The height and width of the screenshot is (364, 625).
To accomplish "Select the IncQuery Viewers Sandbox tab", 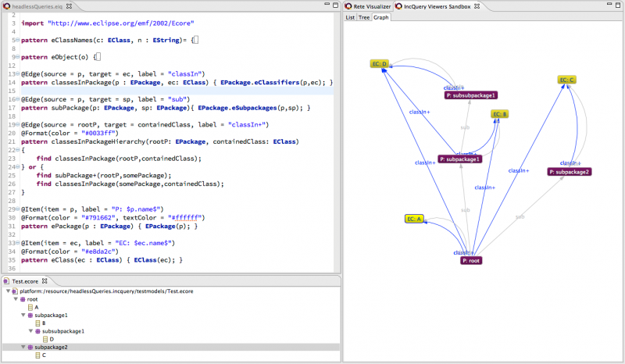I will (437, 6).
